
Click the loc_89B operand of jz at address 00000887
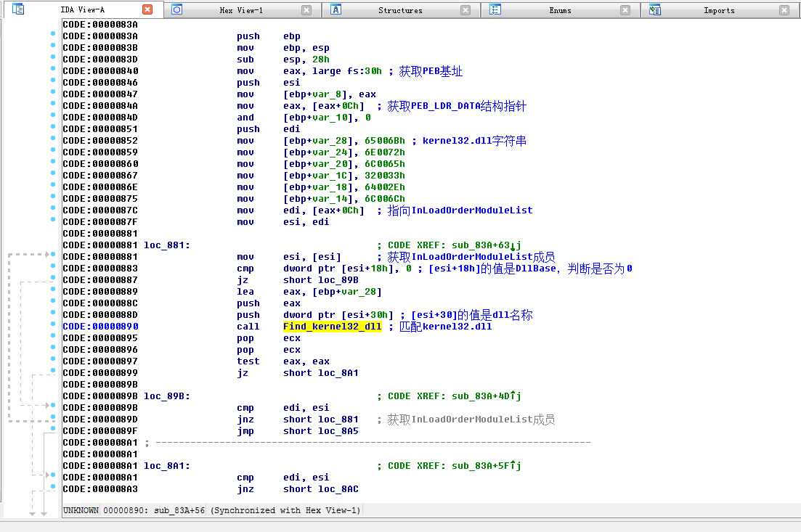tap(338, 279)
